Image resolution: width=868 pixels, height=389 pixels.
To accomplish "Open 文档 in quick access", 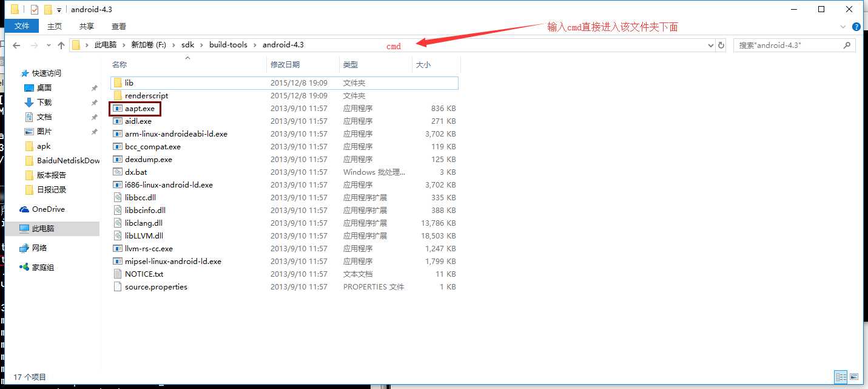I will (x=44, y=117).
